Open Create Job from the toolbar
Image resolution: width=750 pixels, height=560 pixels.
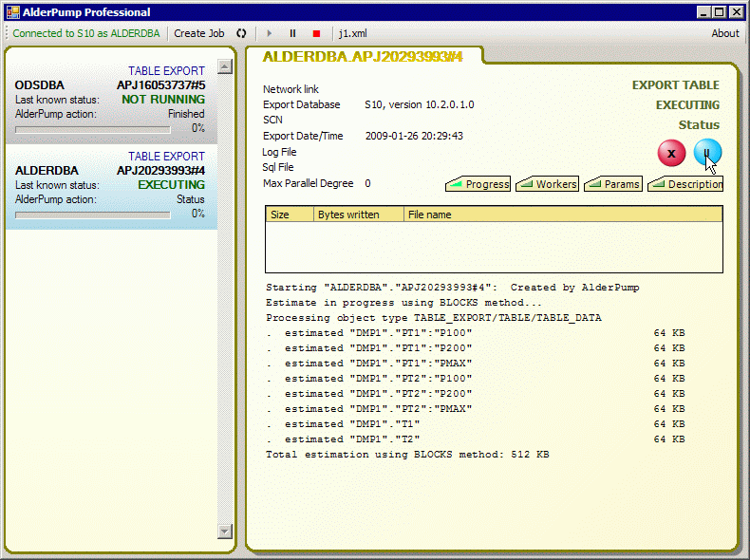coord(199,33)
